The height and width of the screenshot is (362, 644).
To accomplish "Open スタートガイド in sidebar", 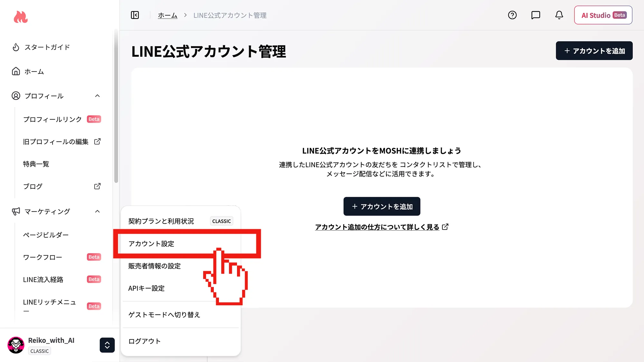I will tap(47, 47).
